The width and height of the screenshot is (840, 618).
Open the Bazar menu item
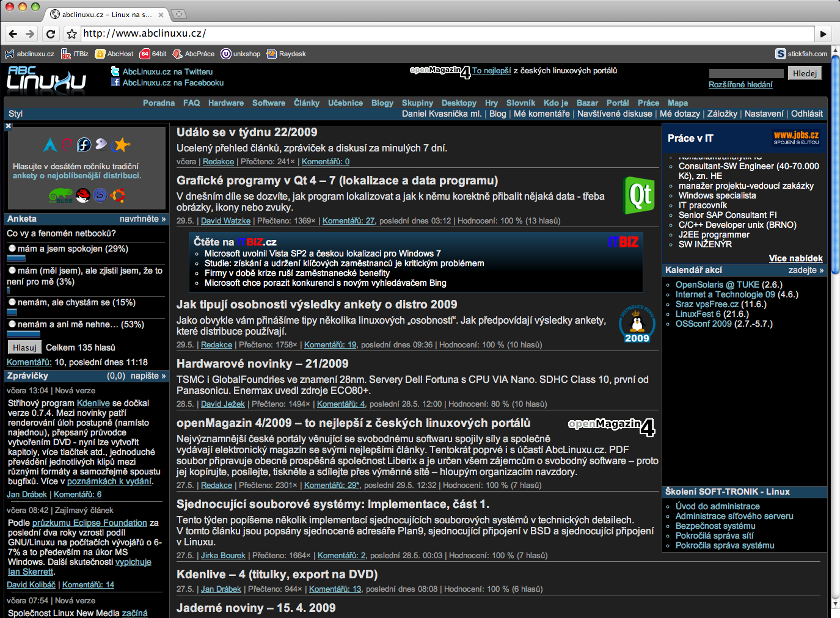coord(587,103)
